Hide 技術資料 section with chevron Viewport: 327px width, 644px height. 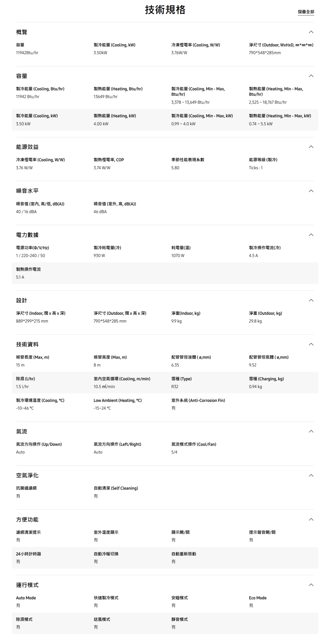point(311,344)
